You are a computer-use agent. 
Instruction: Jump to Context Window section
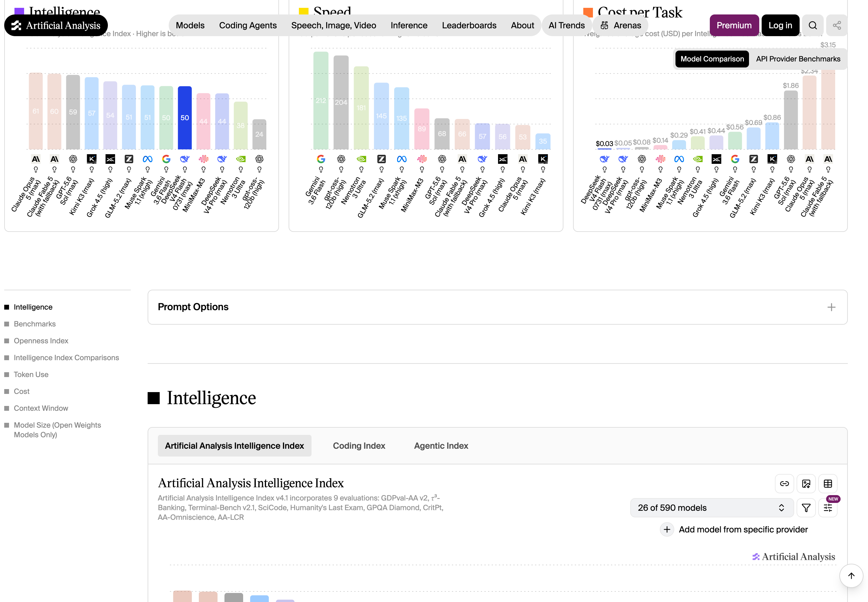[x=41, y=408]
